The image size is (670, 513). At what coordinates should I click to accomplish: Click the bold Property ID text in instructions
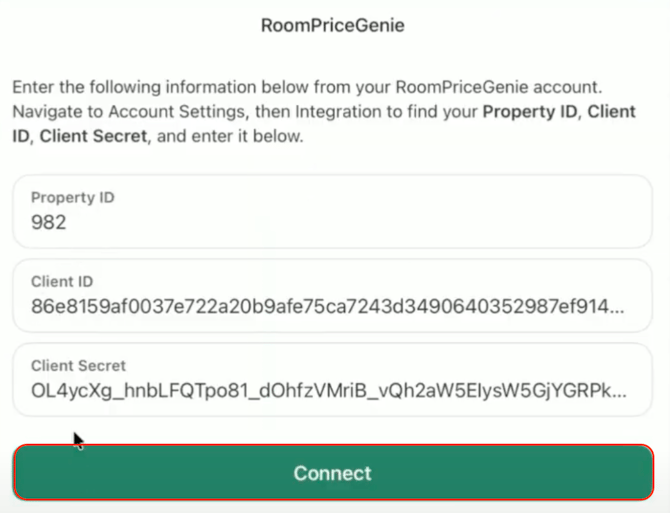[x=529, y=112]
